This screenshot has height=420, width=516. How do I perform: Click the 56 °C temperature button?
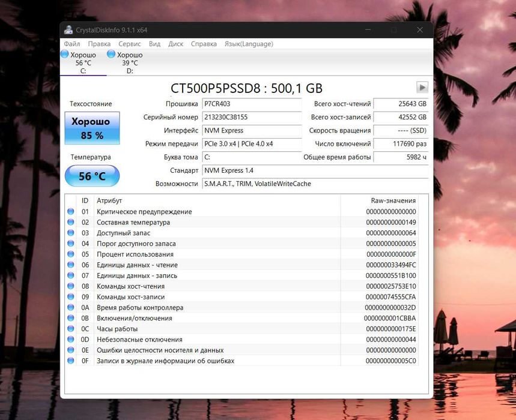[92, 176]
